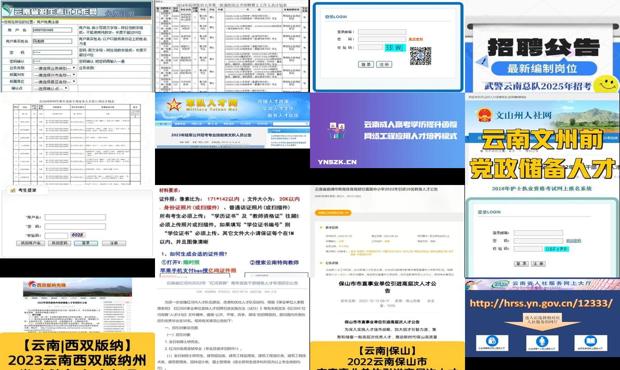Image resolution: width=620 pixels, height=370 pixels.
Task: Click the first button in 考生登录 button row
Action: point(30,243)
